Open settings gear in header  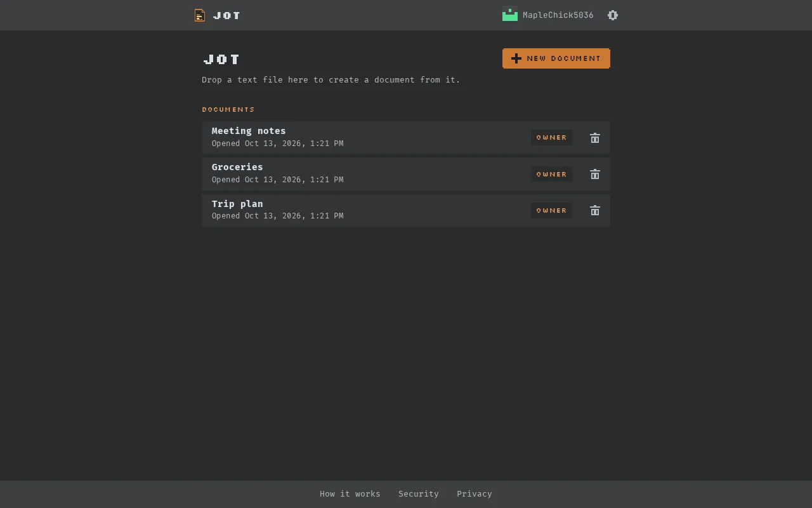[613, 15]
